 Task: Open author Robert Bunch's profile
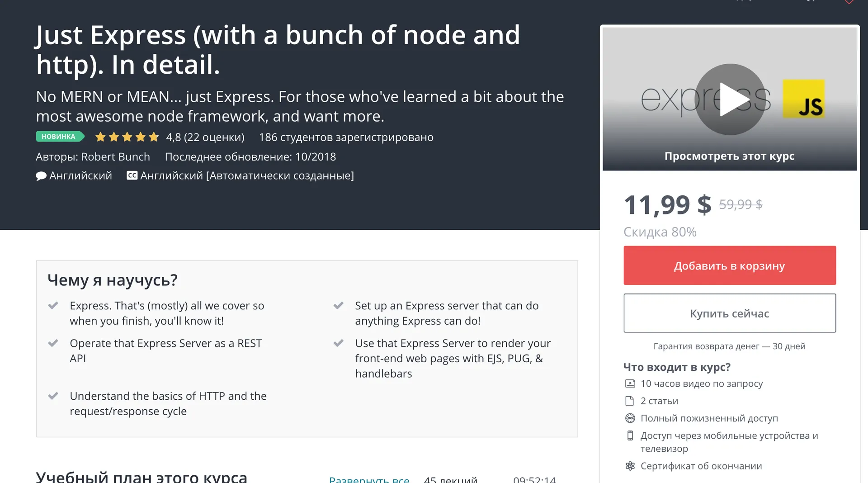pyautogui.click(x=115, y=157)
